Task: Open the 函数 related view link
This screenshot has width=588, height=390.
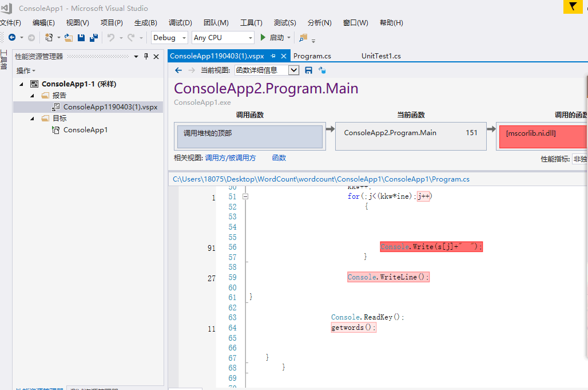Action: tap(279, 158)
